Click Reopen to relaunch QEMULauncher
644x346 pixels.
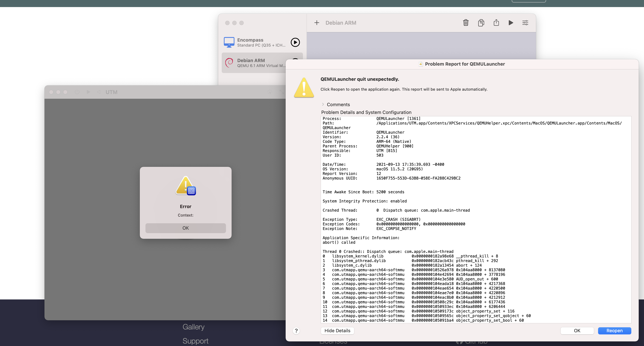click(x=614, y=330)
